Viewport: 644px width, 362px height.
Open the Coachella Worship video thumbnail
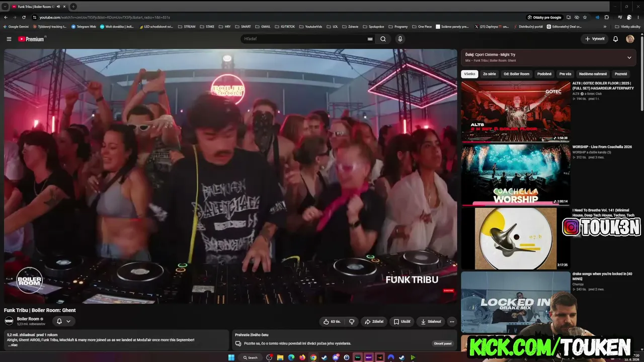point(516,174)
